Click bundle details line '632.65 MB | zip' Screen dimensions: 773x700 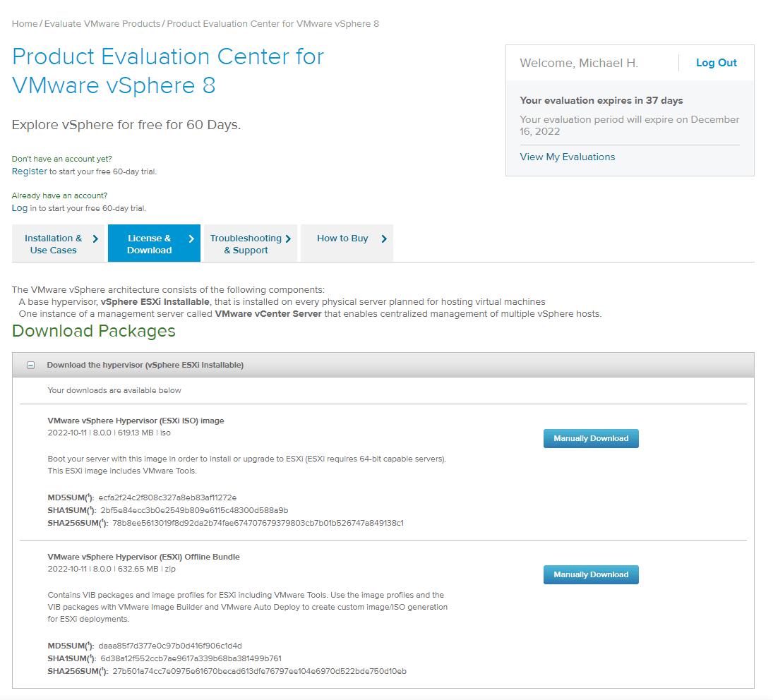(146, 569)
